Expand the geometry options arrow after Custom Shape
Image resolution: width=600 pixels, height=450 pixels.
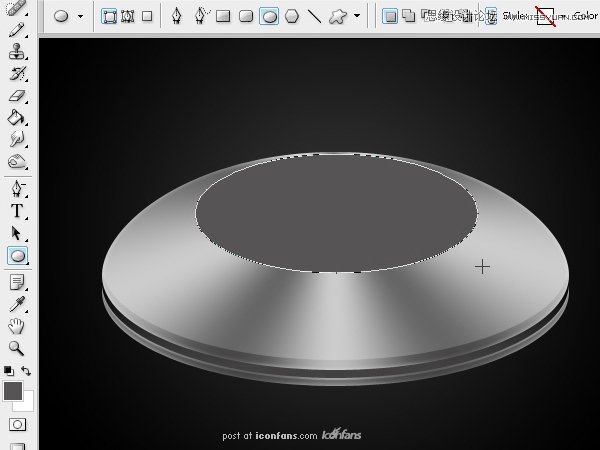357,16
